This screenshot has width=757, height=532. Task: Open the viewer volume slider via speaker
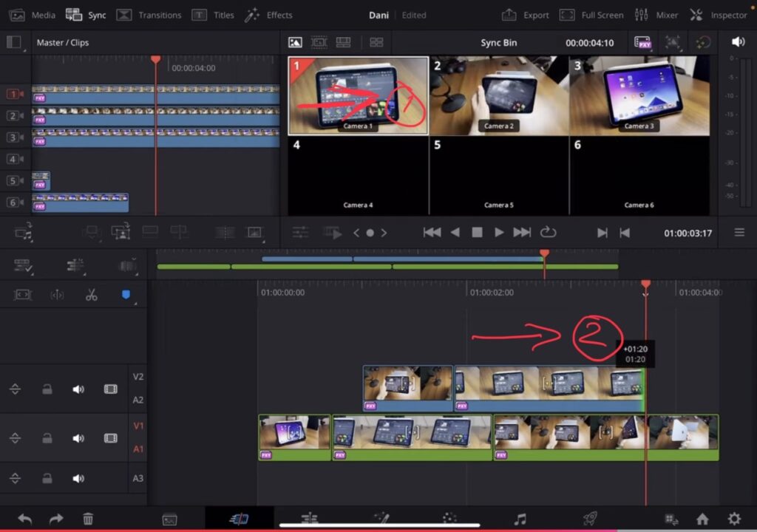coord(738,42)
